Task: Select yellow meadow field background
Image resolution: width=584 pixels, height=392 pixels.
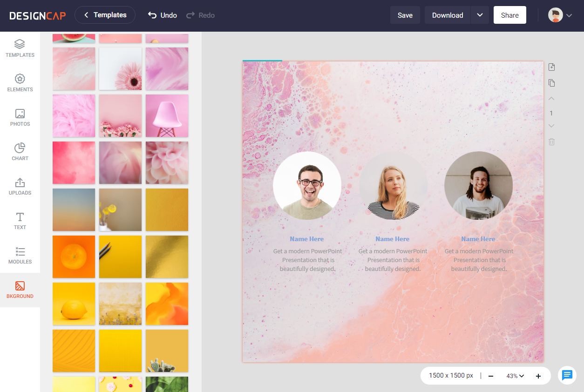Action: 121,304
